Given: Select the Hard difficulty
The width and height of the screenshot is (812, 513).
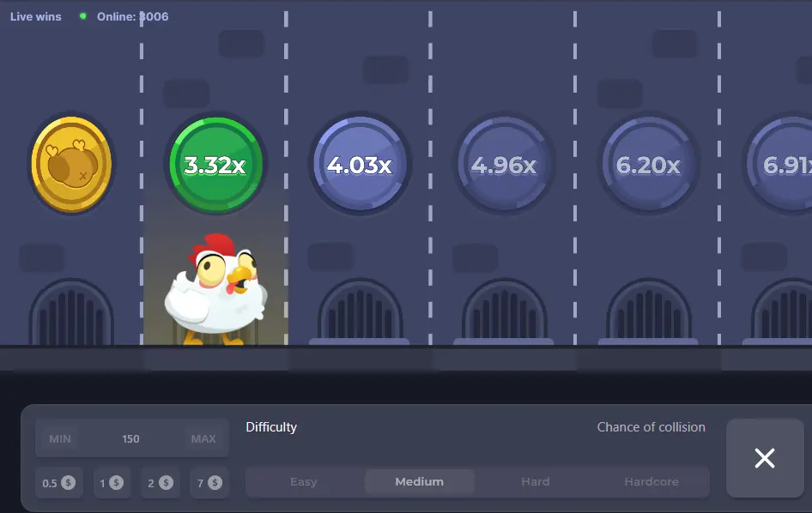Looking at the screenshot, I should click(x=535, y=482).
